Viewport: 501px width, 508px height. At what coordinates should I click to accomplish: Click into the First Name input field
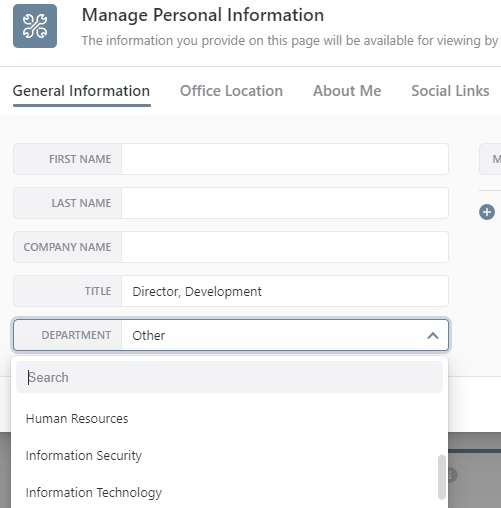coord(285,159)
